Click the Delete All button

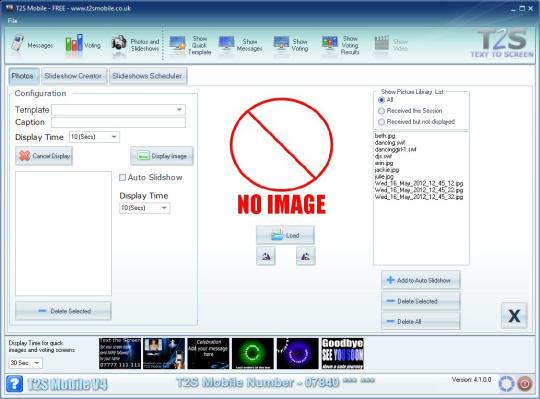tap(420, 321)
